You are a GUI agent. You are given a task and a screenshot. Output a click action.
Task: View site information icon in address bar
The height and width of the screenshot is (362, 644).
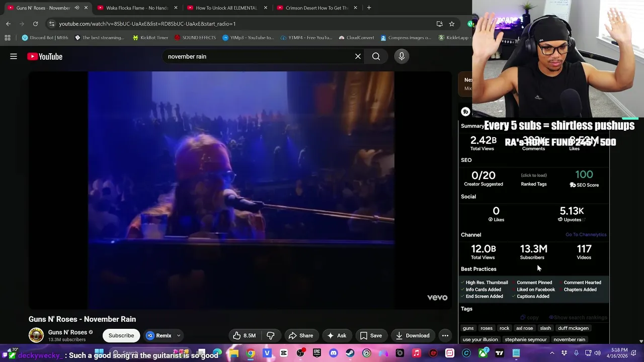pyautogui.click(x=51, y=24)
